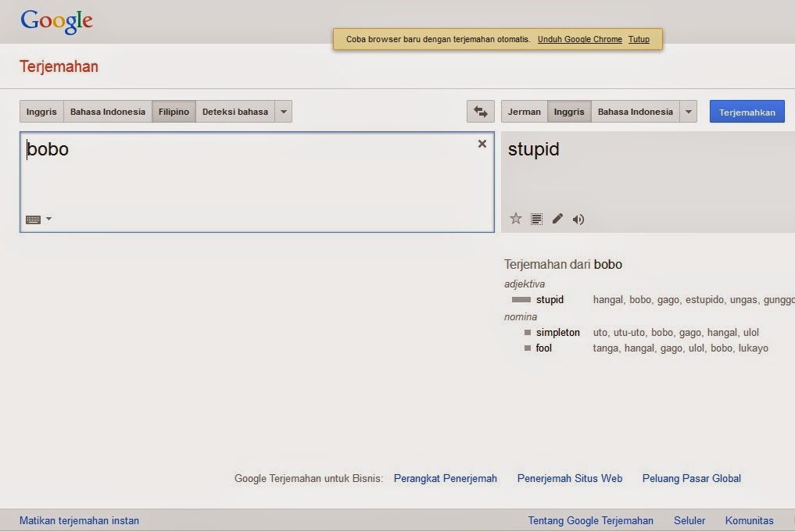Click adjective entry stupid in dictionary

(x=550, y=299)
